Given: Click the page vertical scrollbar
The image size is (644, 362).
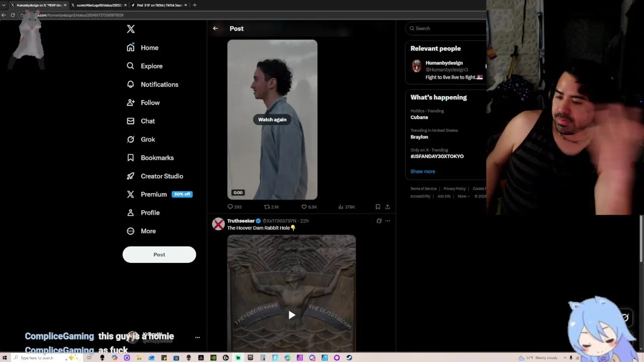Looking at the screenshot, I should [641, 239].
